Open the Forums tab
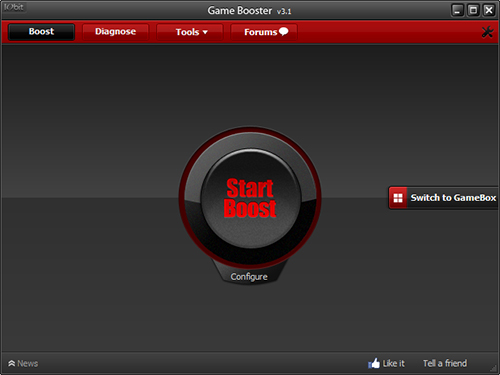The width and height of the screenshot is (500, 375). click(x=264, y=32)
